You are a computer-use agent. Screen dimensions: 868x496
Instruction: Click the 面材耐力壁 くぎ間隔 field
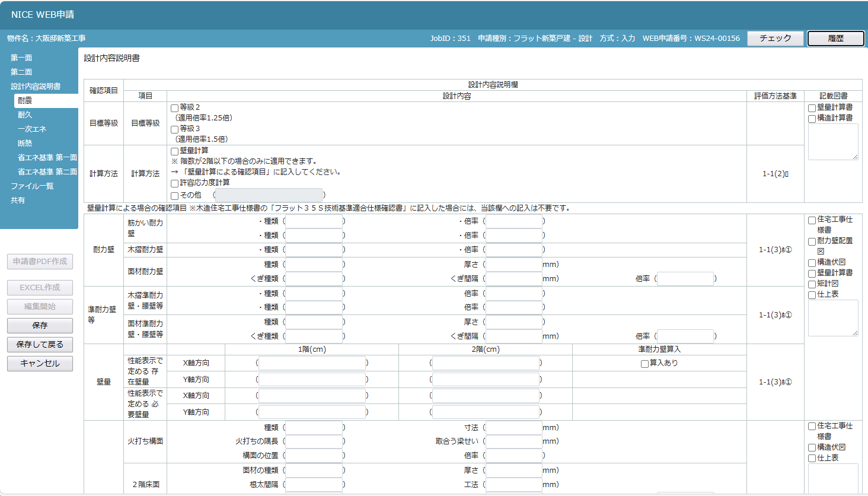point(514,279)
